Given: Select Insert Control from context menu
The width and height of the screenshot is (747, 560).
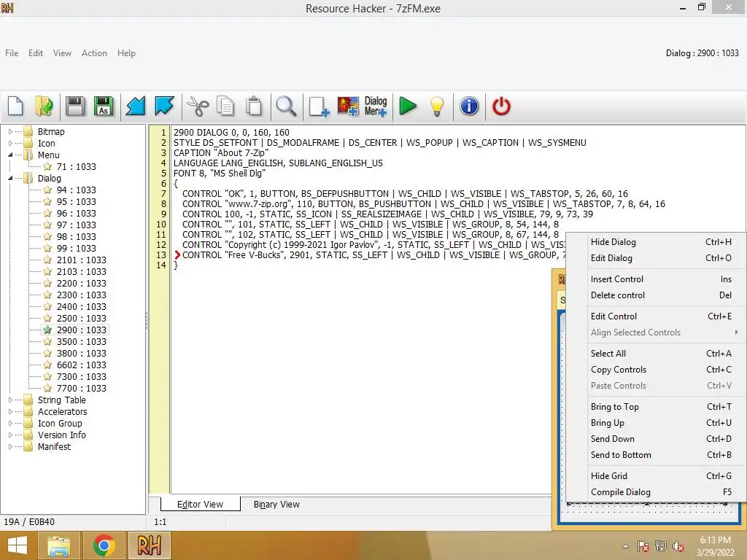Looking at the screenshot, I should pos(656,279).
